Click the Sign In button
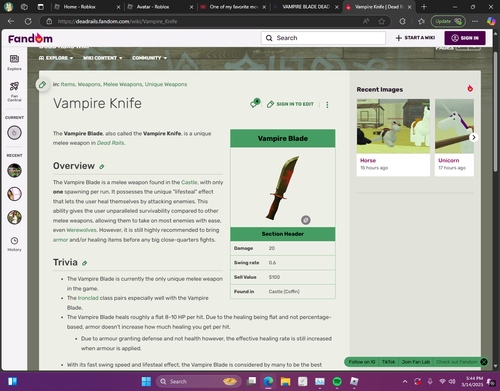The image size is (500, 391). click(465, 38)
